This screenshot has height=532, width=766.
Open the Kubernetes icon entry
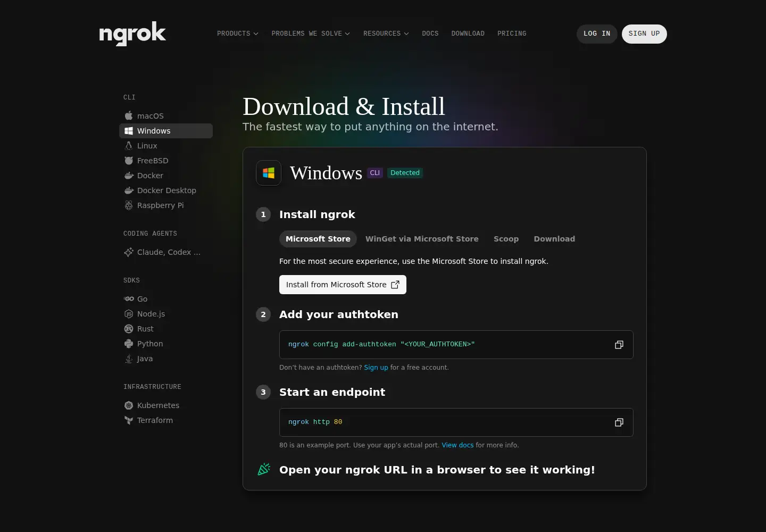(x=129, y=405)
